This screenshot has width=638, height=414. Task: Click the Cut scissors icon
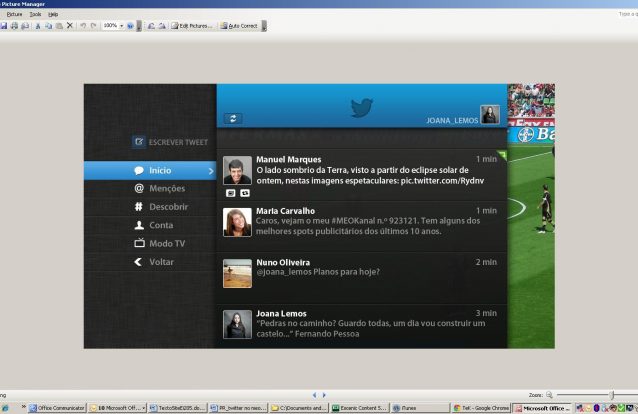point(36,25)
